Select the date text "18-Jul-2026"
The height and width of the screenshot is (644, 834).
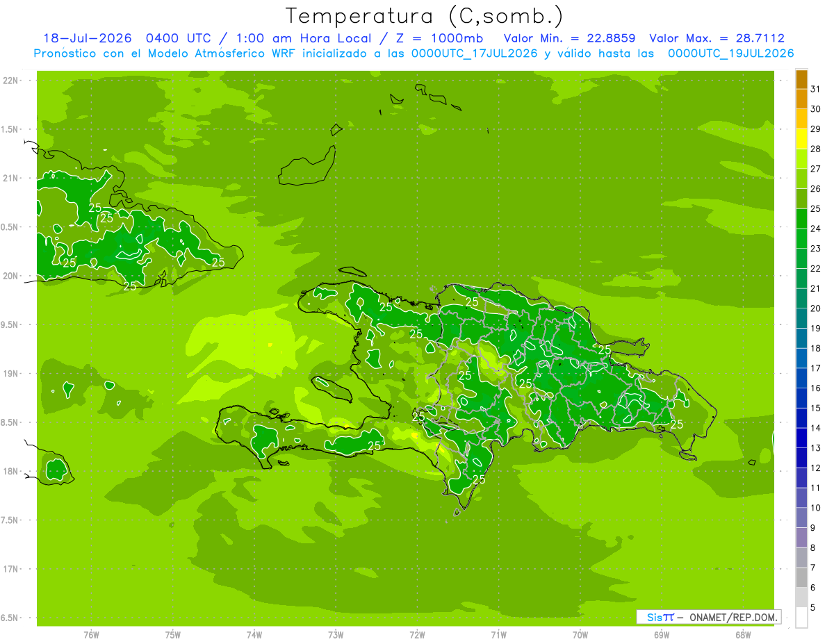click(x=87, y=38)
